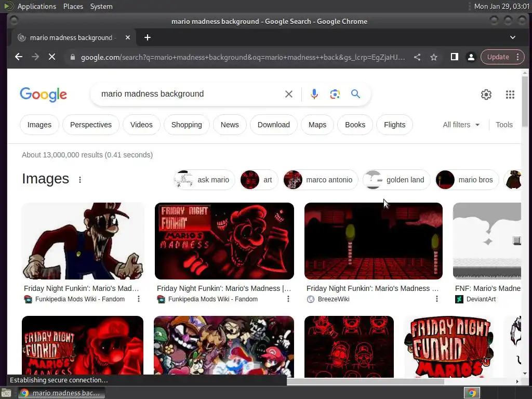The height and width of the screenshot is (399, 532).
Task: Refine images with marco antonio chip
Action: [320, 180]
